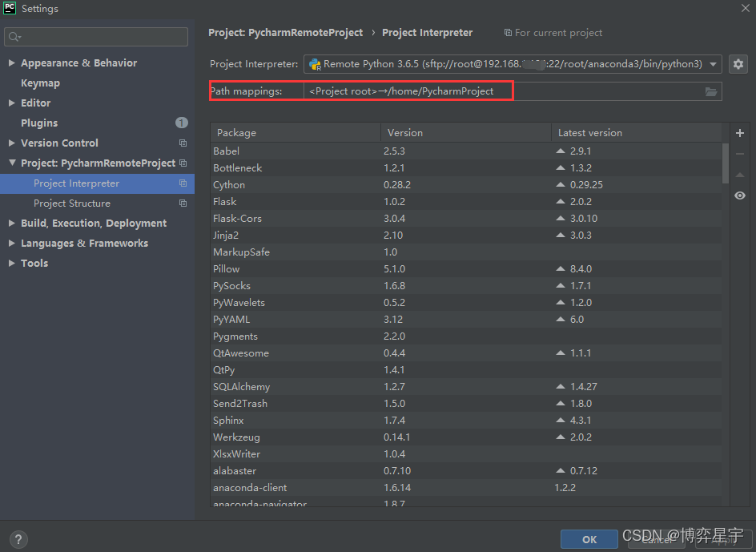Screen dimensions: 756x552
Task: Click the Project Interpreter breadcrumb at top
Action: pyautogui.click(x=428, y=32)
